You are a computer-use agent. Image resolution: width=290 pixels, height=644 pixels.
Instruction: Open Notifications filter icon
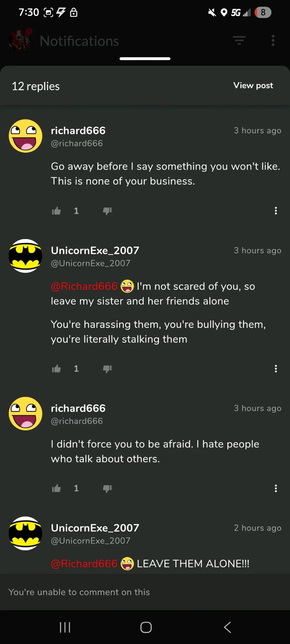[x=239, y=41]
